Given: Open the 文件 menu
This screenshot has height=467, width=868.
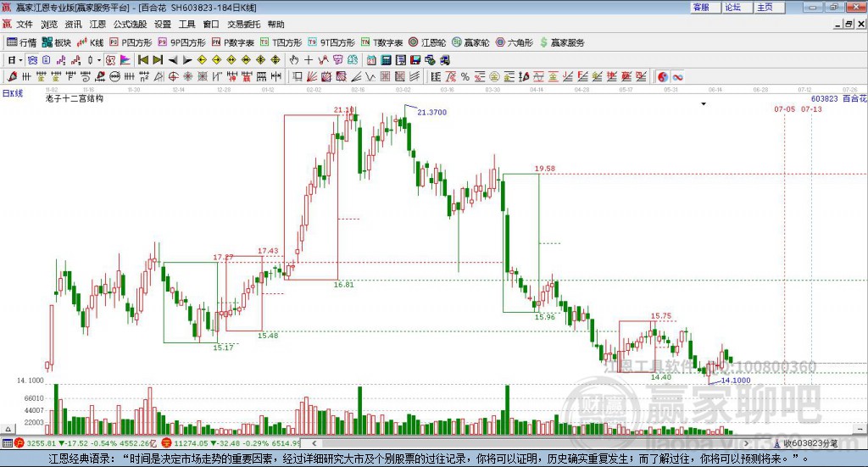Looking at the screenshot, I should pyautogui.click(x=25, y=25).
